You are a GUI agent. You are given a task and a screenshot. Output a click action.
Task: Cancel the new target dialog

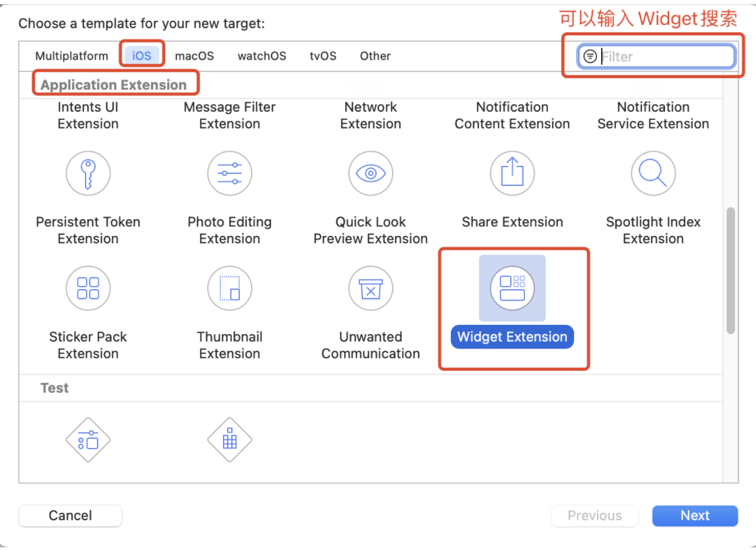point(70,516)
